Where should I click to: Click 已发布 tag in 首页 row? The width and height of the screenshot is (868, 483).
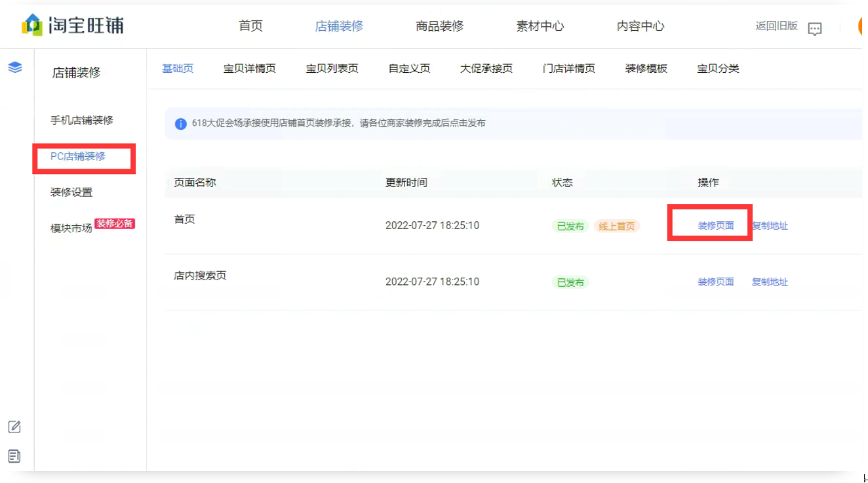coord(570,226)
